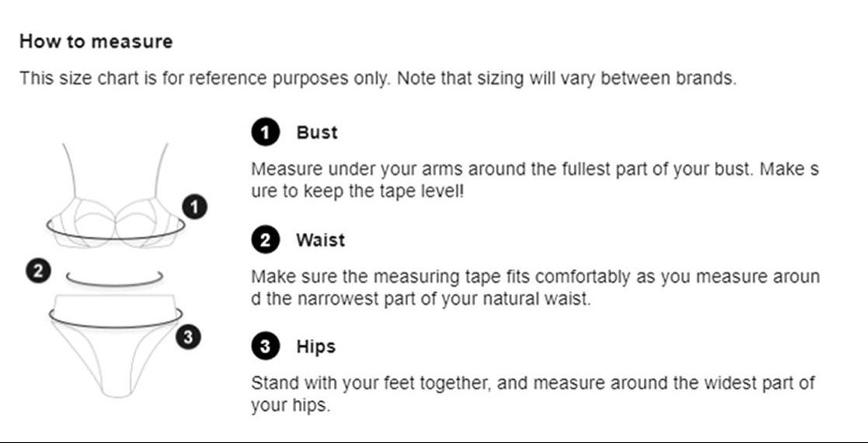The width and height of the screenshot is (868, 443).
Task: Select the number 2 marker on the diagram
Action: [x=37, y=271]
